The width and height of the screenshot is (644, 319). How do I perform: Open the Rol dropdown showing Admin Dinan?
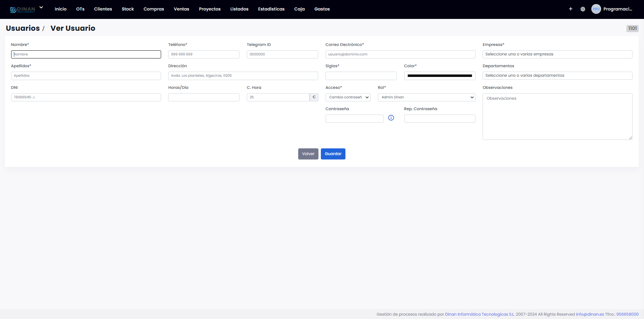point(426,97)
